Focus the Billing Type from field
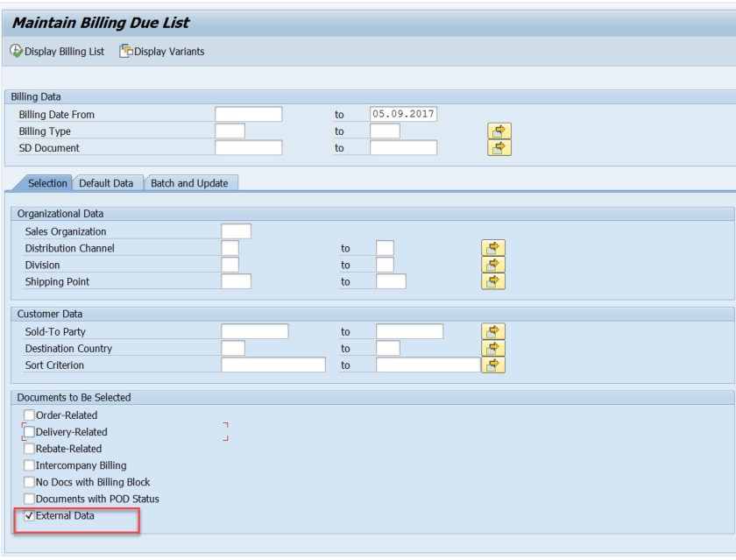This screenshot has width=736, height=560. coord(230,131)
